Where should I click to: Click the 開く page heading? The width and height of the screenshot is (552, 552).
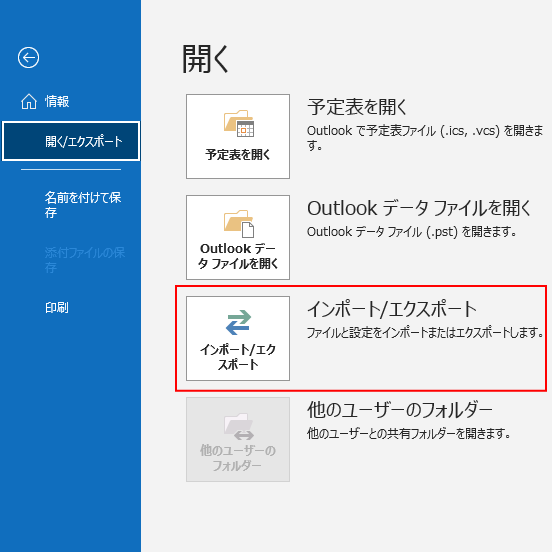(205, 59)
